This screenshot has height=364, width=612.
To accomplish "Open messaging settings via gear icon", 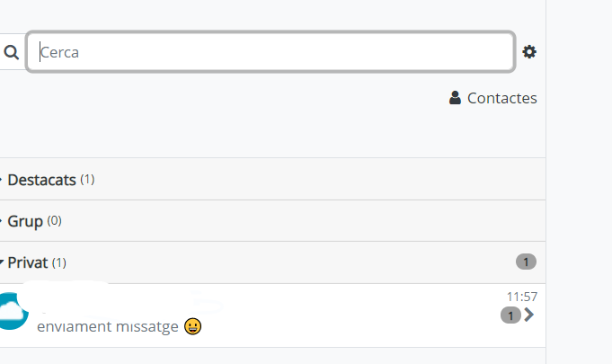I will point(529,52).
